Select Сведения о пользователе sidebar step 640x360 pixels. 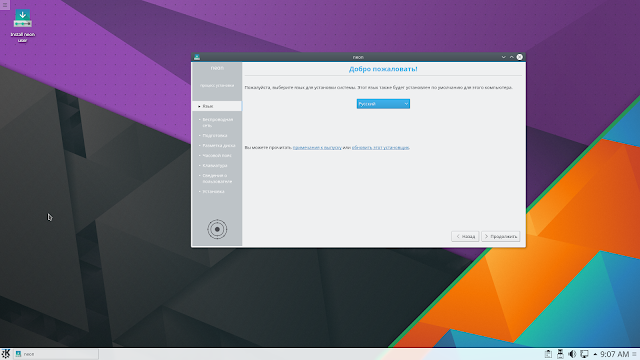(x=217, y=178)
